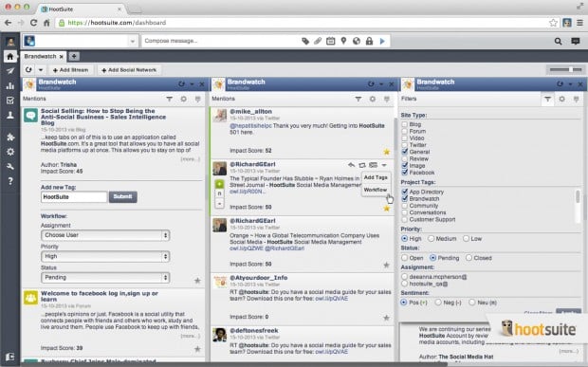
Task: Open the third Brandwatch stream header dropdown arrow
Action: click(570, 84)
